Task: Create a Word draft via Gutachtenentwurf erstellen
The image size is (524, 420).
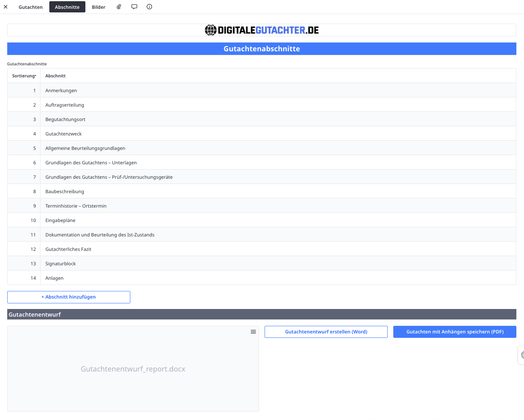Action: (x=326, y=332)
